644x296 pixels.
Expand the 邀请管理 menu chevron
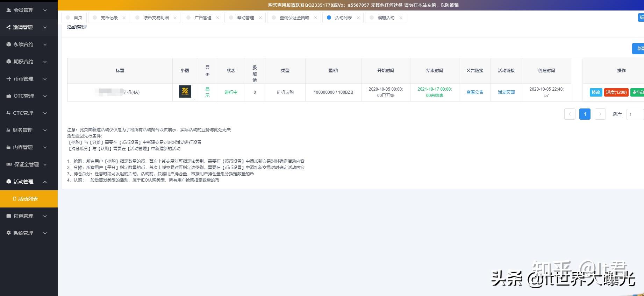(45, 27)
